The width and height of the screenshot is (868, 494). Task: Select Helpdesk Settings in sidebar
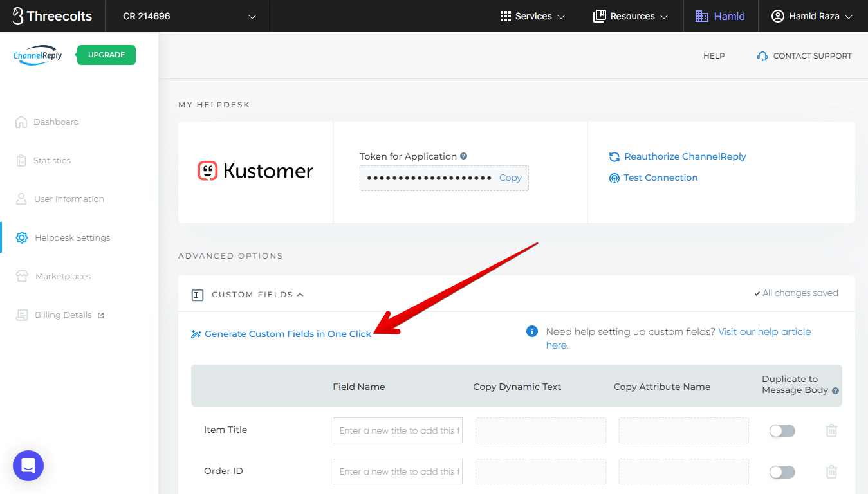(x=72, y=237)
